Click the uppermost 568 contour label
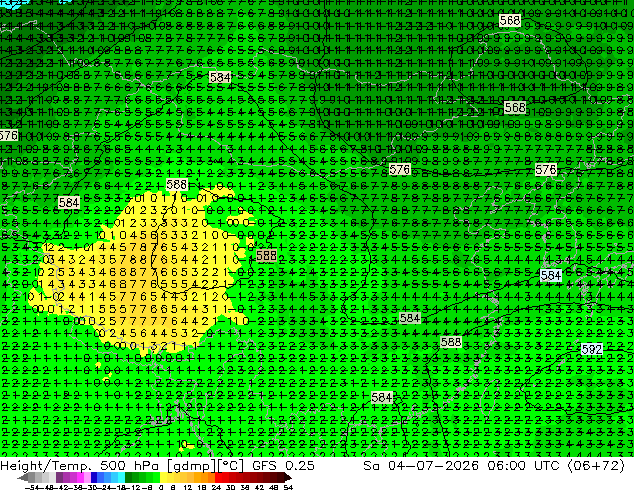 [x=509, y=20]
